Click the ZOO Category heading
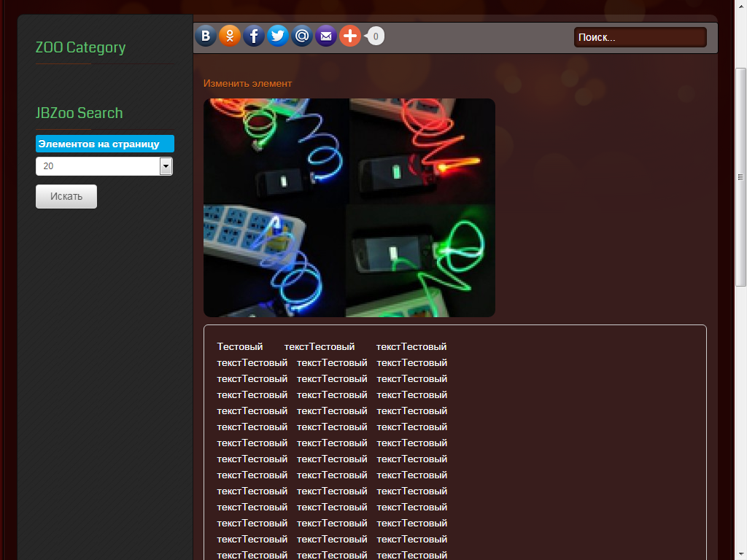Image resolution: width=747 pixels, height=560 pixels. coord(80,47)
